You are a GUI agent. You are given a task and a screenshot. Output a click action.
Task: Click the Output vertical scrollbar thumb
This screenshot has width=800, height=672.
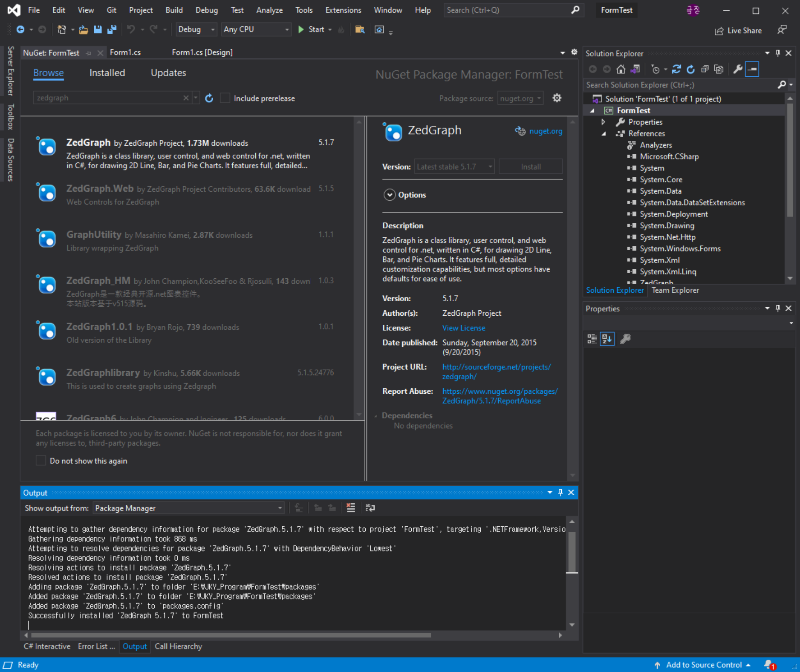pos(572,552)
